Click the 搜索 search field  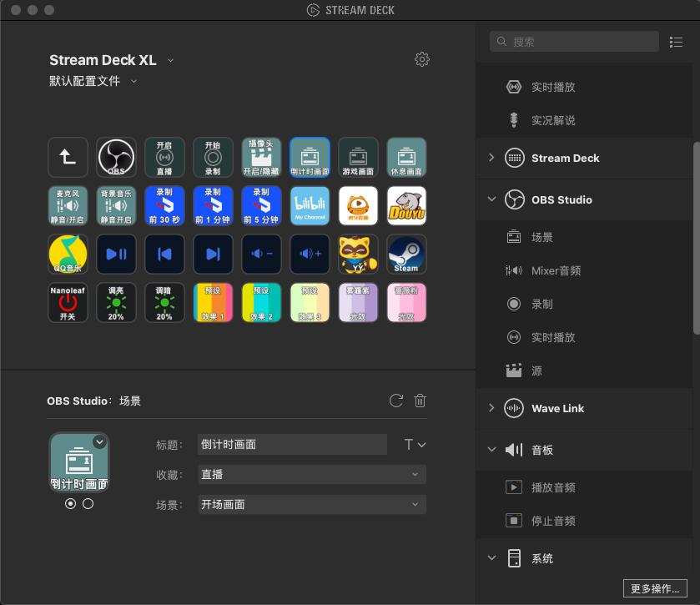pyautogui.click(x=576, y=42)
